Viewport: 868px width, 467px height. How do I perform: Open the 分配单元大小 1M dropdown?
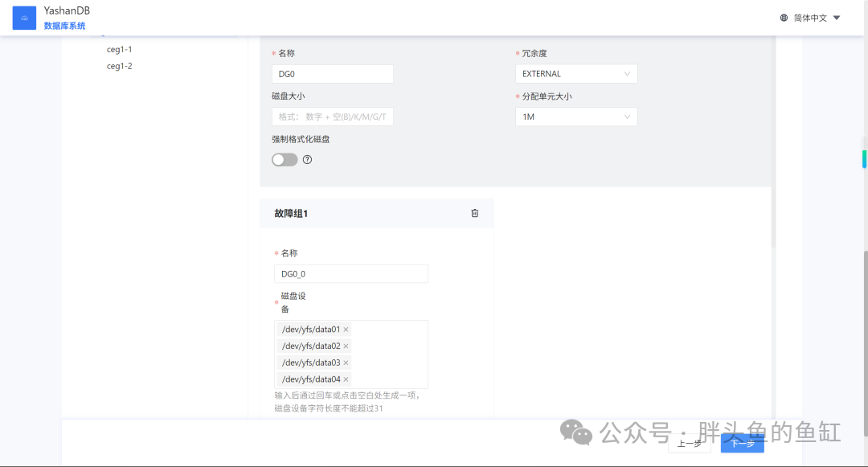(576, 117)
